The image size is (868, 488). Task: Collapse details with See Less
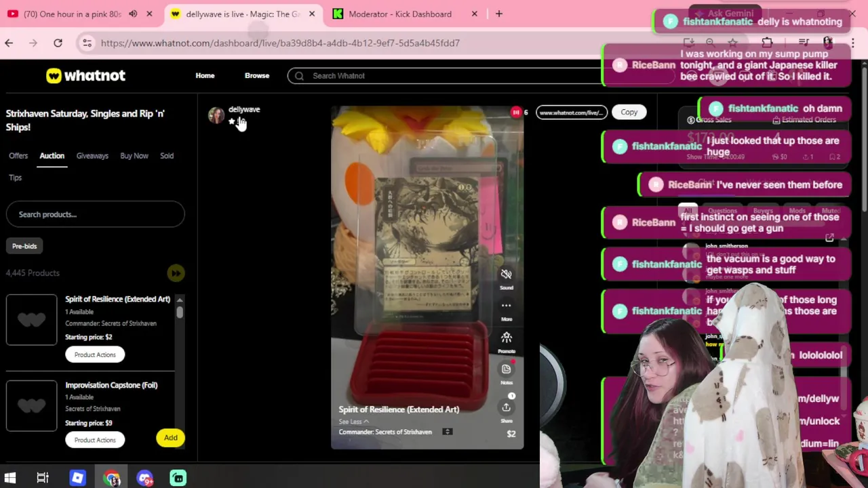354,422
